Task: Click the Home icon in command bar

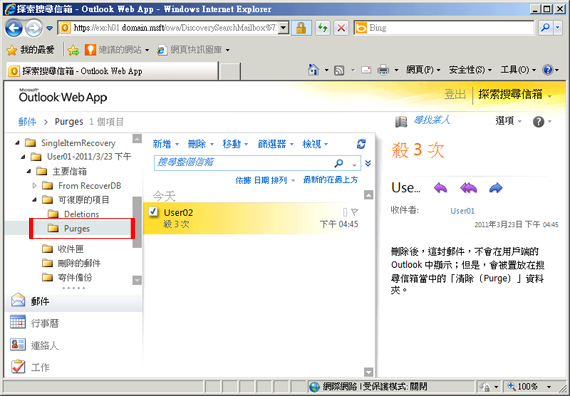Action: (x=313, y=69)
